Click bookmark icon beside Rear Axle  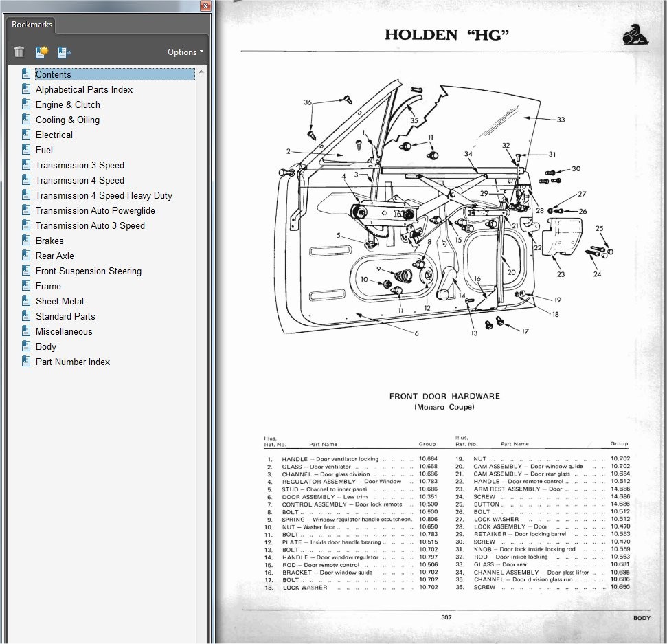pos(26,255)
